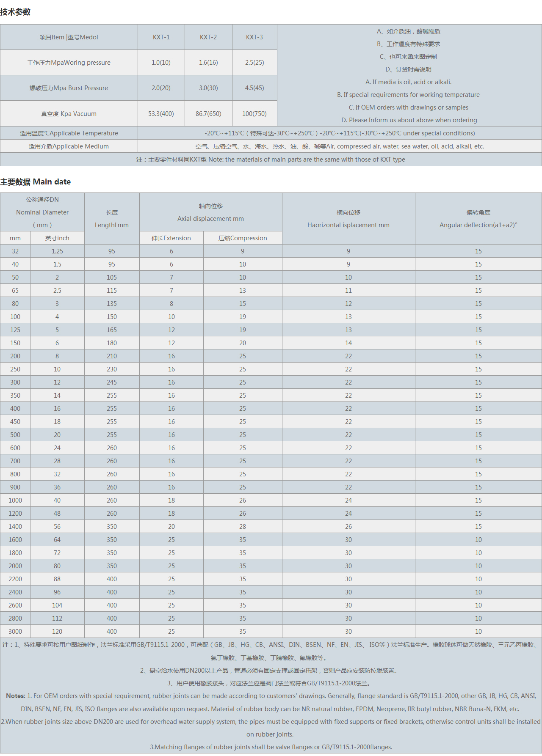This screenshot has width=542, height=756.
Task: Click the LengthLmm column header
Action: [x=112, y=219]
